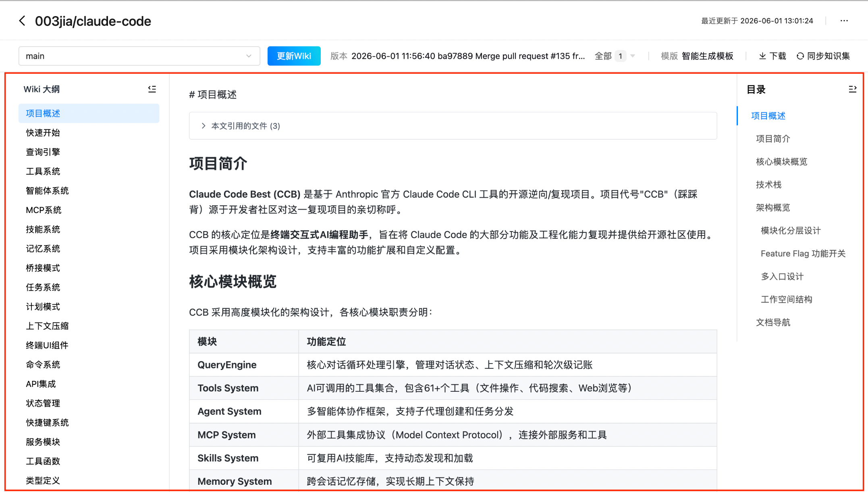868x492 pixels.
Task: Open the more options ellipsis menu
Action: click(x=844, y=21)
